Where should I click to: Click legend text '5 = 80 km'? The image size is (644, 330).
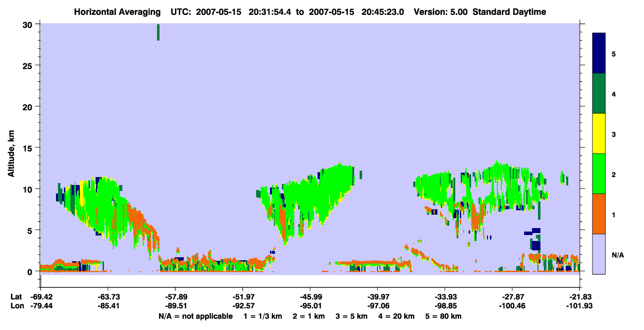point(443,316)
